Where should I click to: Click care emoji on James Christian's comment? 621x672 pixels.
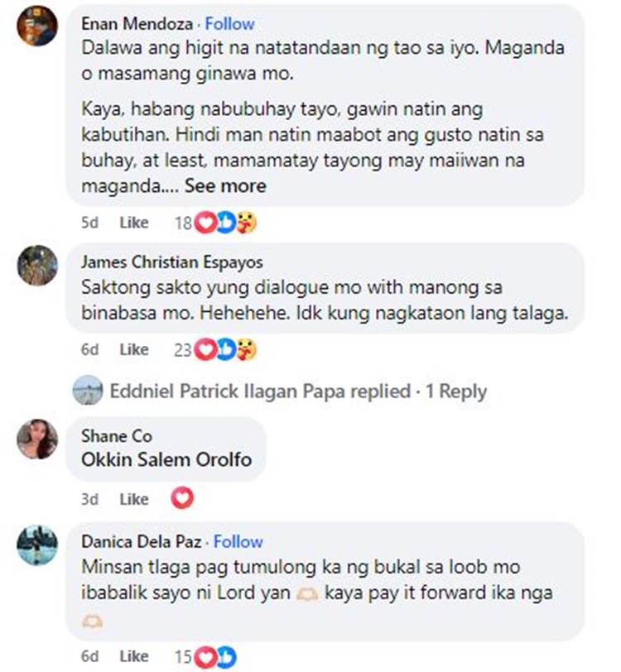pos(246,350)
